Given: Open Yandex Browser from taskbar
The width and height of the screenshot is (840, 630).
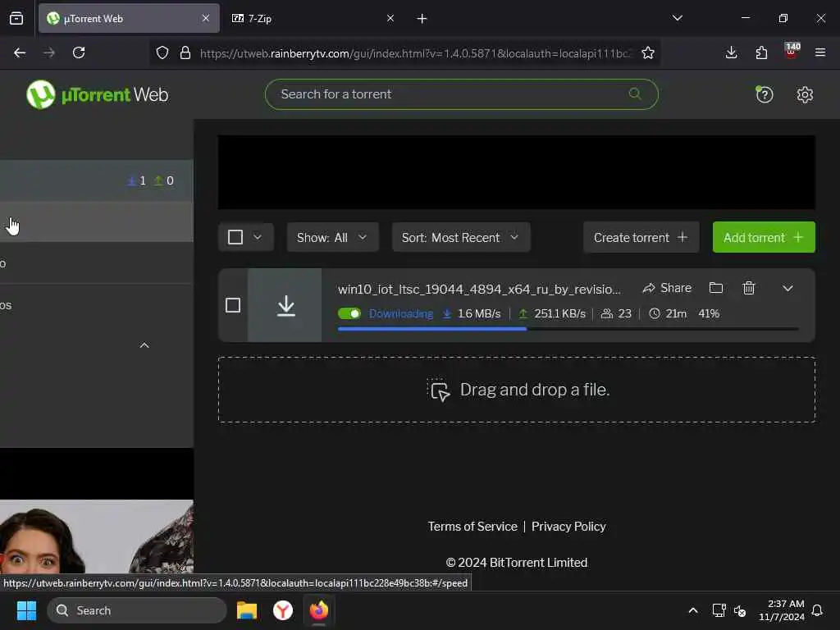Looking at the screenshot, I should [x=283, y=610].
